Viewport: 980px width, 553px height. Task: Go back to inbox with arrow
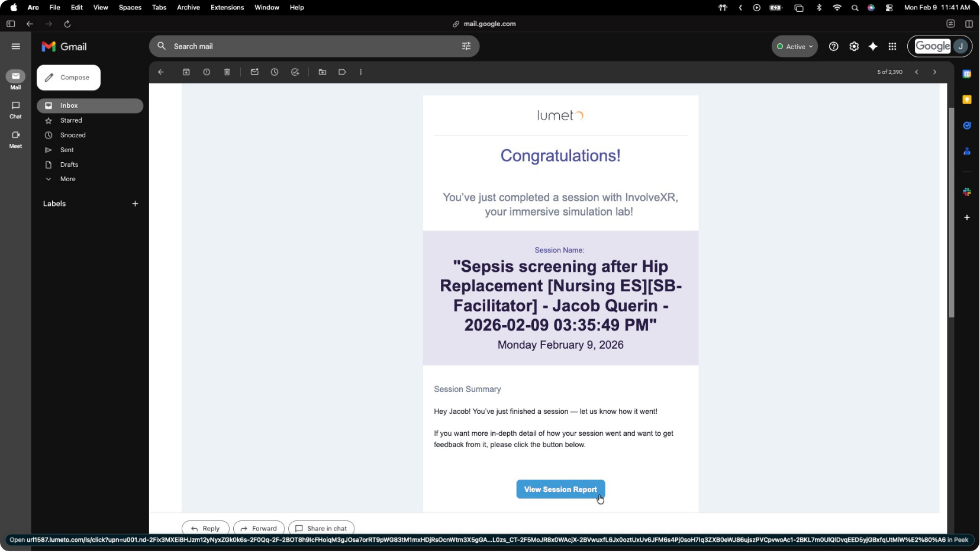pos(161,72)
